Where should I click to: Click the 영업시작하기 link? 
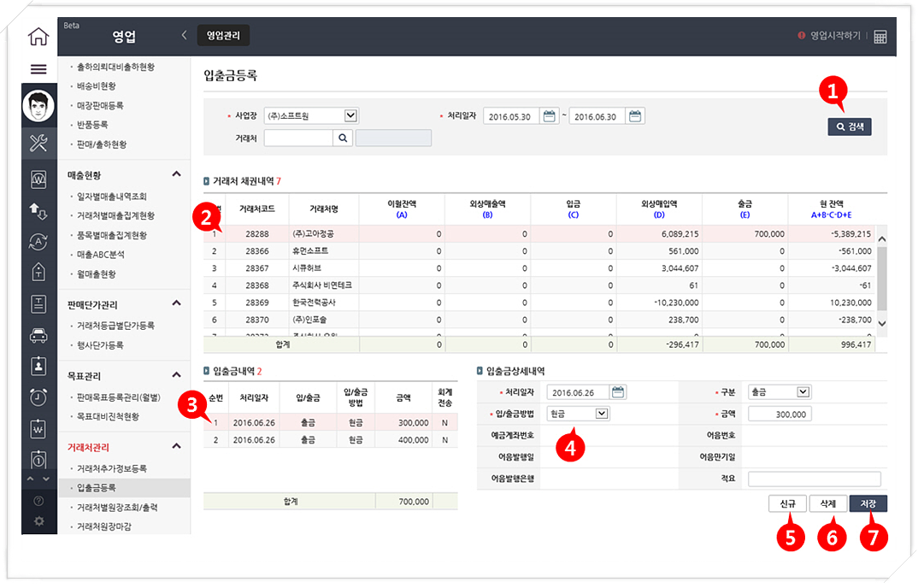[x=835, y=36]
